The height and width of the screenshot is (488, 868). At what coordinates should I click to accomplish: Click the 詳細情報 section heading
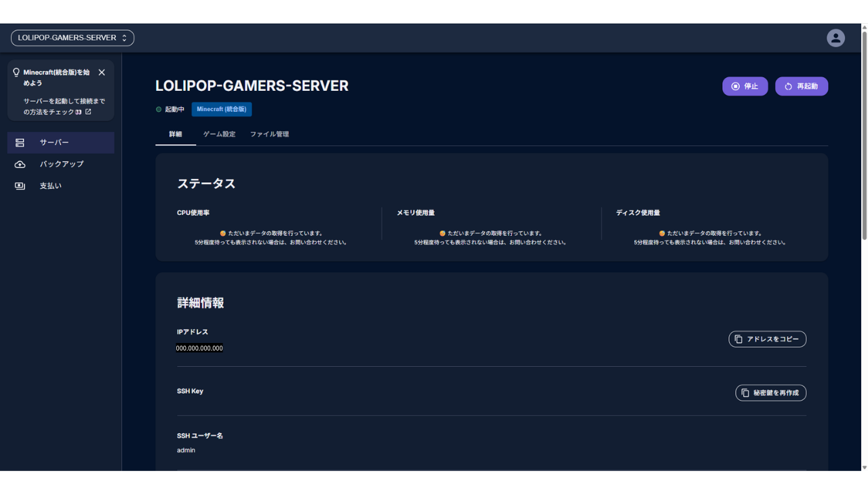(x=201, y=303)
